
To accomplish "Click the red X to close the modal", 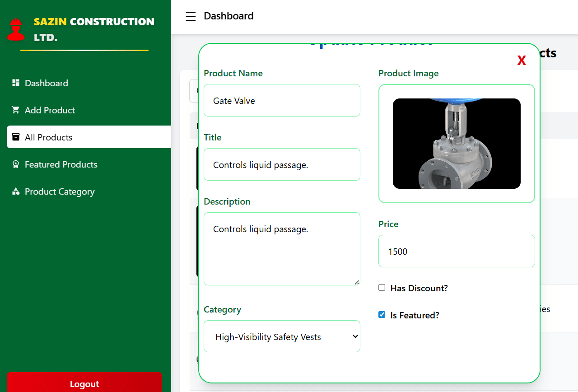I will click(522, 60).
